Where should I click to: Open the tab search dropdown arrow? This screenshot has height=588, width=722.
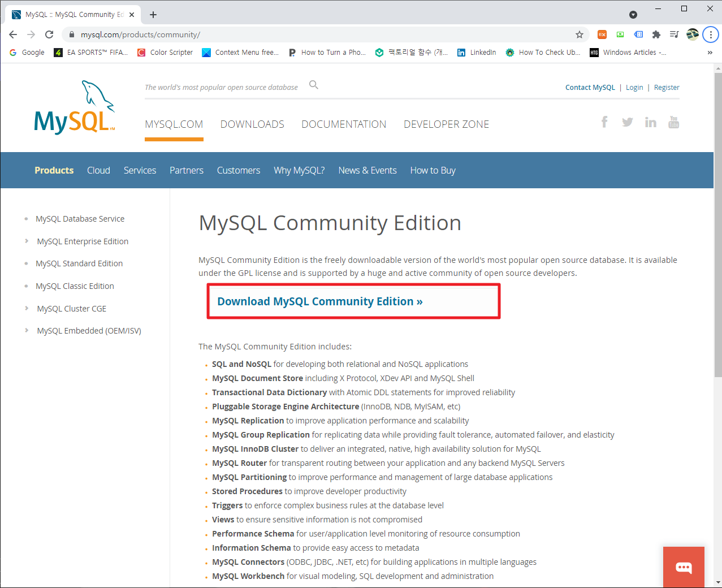tap(633, 15)
